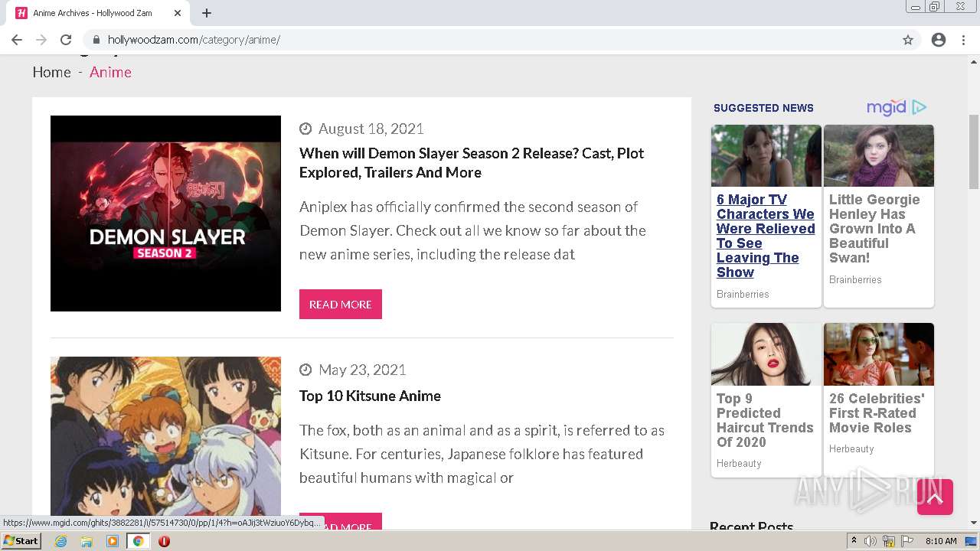This screenshot has width=980, height=551.
Task: Open Chrome three-dot menu
Action: 963,40
